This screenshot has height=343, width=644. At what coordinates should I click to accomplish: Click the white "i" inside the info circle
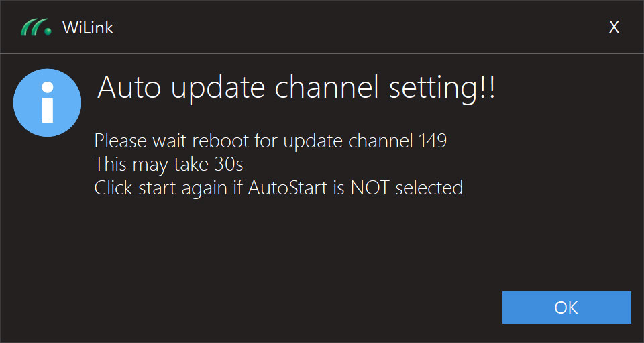tap(47, 102)
